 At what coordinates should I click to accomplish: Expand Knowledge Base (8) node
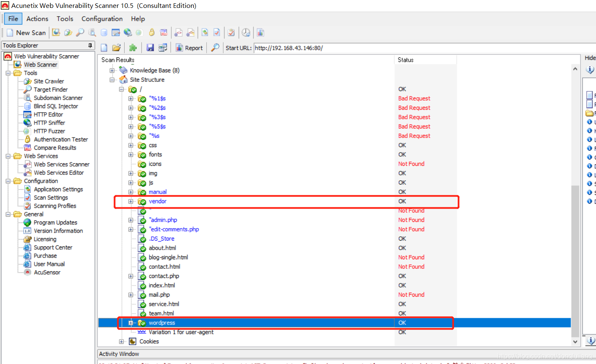coord(112,71)
